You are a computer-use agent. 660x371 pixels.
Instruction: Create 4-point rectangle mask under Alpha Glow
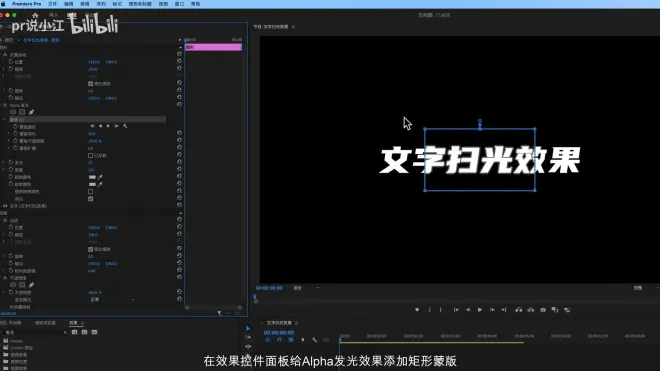pyautogui.click(x=22, y=112)
